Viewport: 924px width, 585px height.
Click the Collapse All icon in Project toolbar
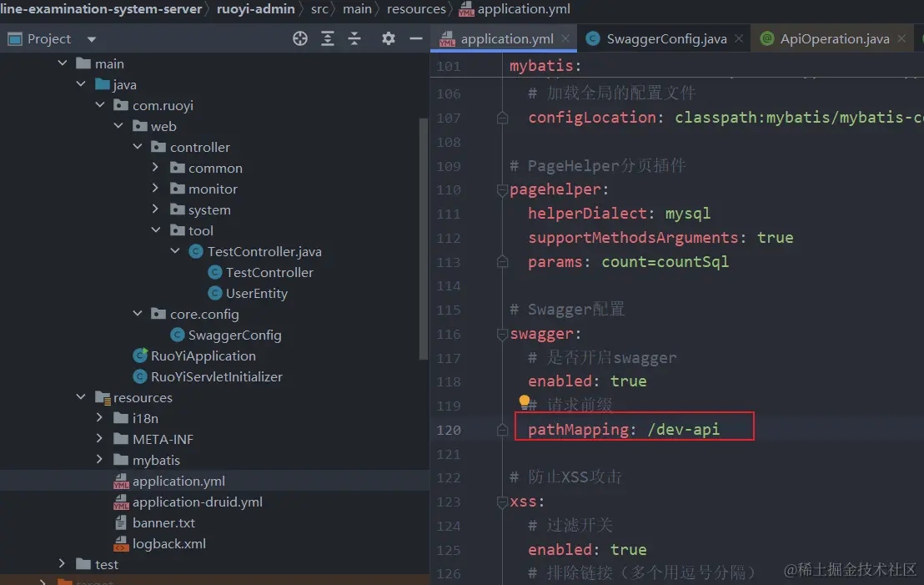pyautogui.click(x=354, y=39)
